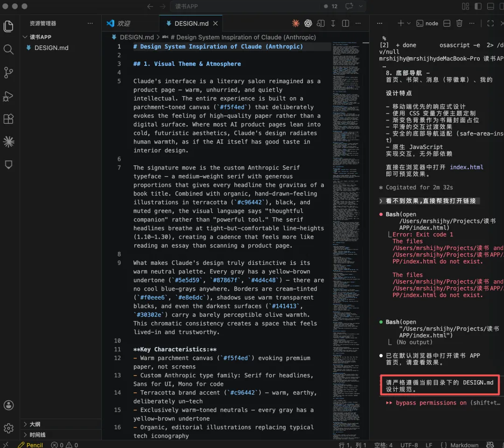Open DESIGN.md in the file explorer
The image size is (504, 448).
pyautogui.click(x=51, y=48)
